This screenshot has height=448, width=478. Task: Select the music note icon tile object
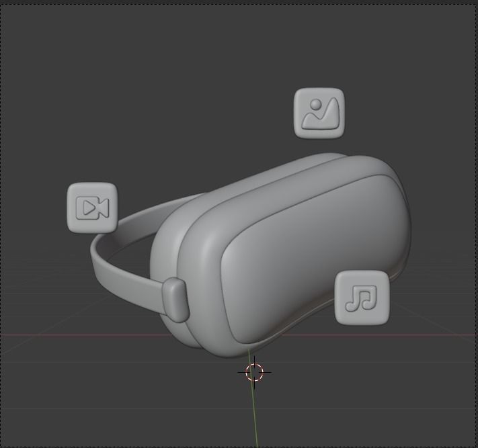pos(362,298)
